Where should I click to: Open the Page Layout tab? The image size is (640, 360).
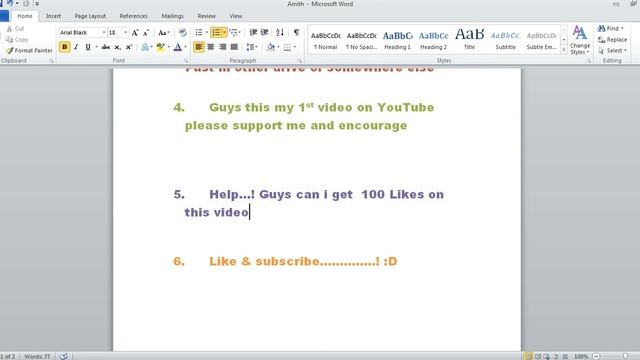coord(90,16)
